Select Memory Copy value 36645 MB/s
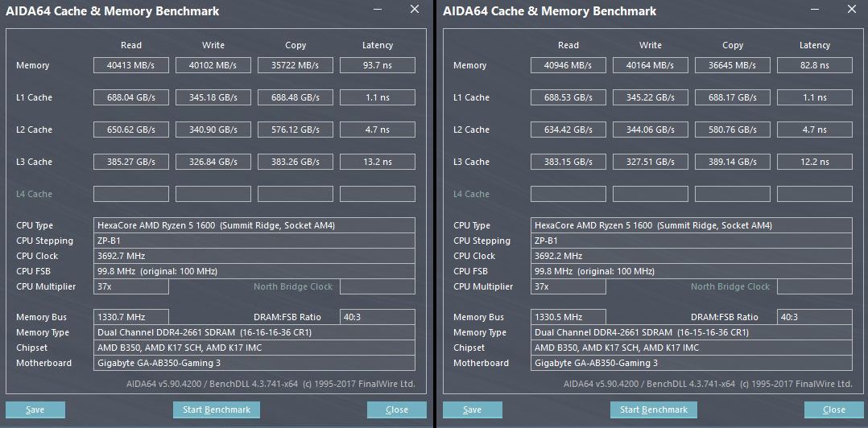The width and height of the screenshot is (868, 428). point(733,65)
